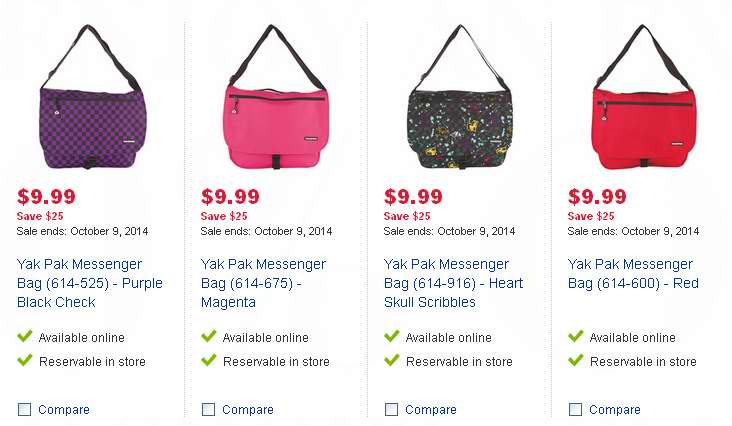This screenshot has height=426, width=732.
Task: Open the Red messenger bag image
Action: coord(644,97)
